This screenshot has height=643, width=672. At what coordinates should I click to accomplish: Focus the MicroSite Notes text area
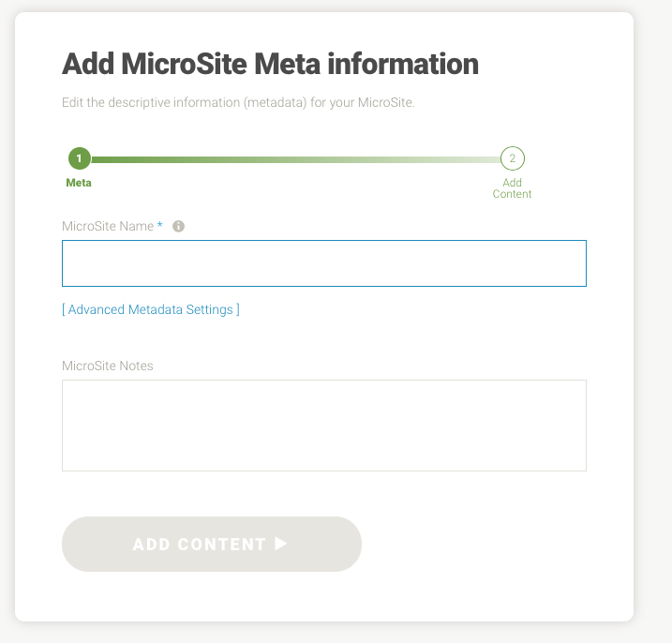[324, 426]
